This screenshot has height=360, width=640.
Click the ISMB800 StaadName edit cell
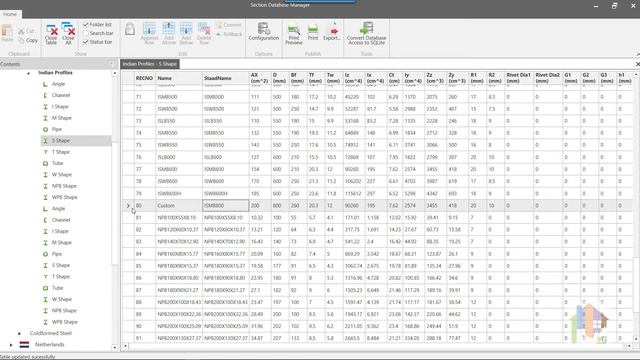pyautogui.click(x=225, y=206)
